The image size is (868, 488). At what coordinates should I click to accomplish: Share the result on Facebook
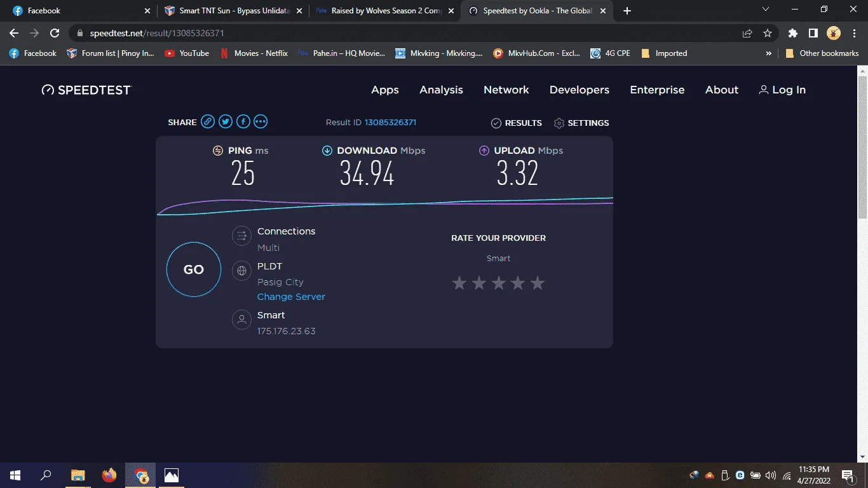click(243, 122)
